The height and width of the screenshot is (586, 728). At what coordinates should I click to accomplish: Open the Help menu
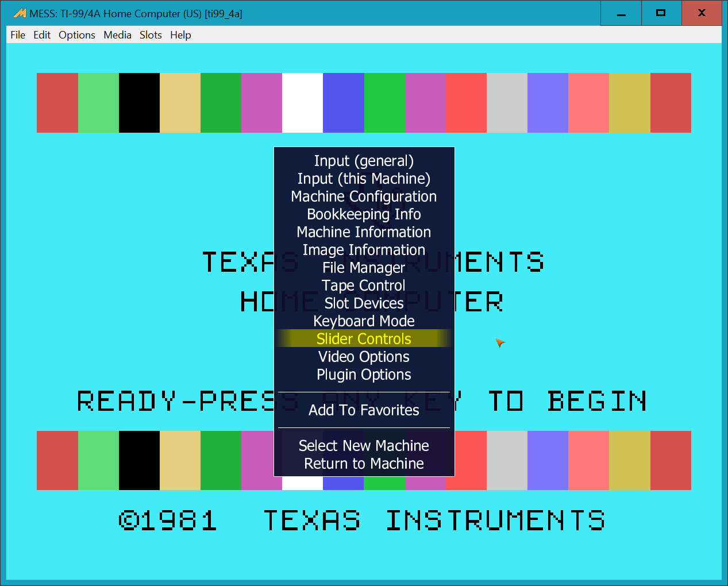pyautogui.click(x=180, y=35)
